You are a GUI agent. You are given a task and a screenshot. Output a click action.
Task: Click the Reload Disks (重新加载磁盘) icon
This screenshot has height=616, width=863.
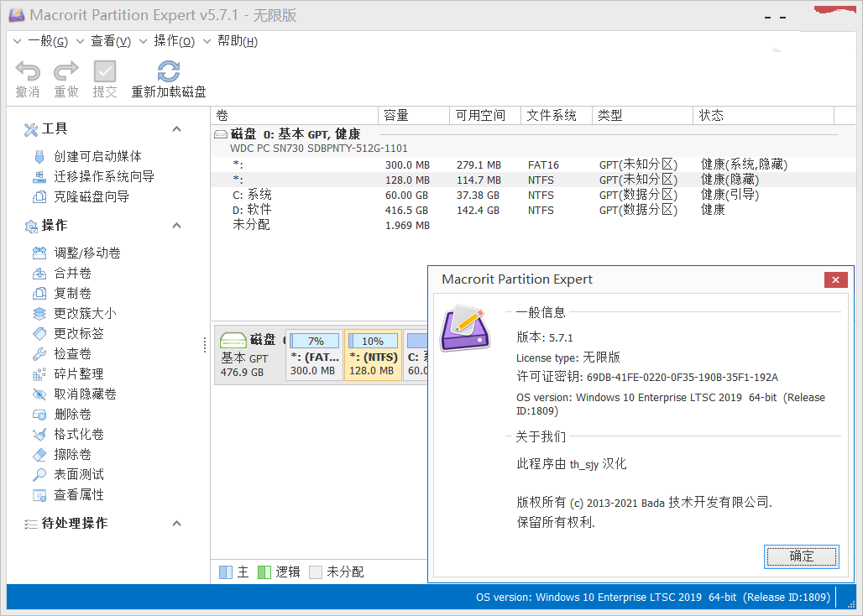pos(169,72)
